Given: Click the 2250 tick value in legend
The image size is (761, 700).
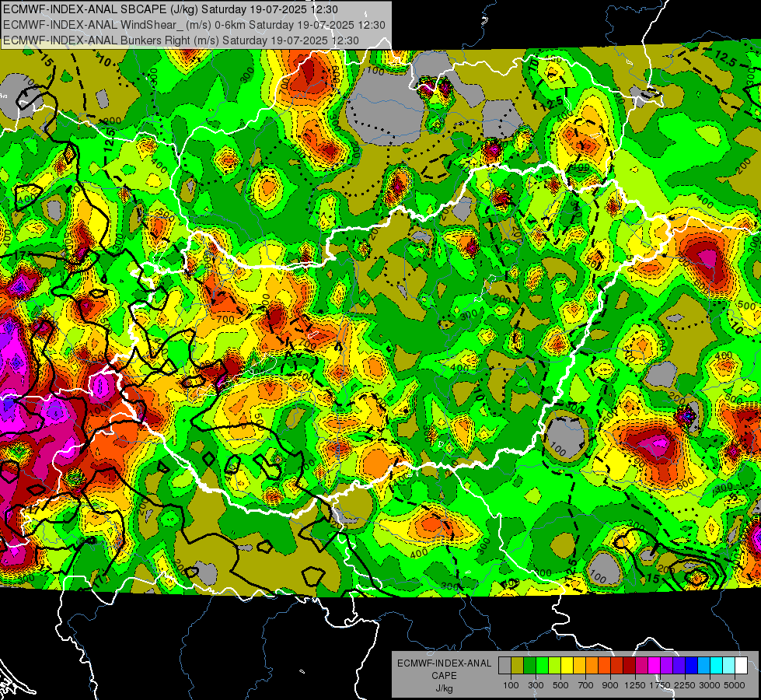Looking at the screenshot, I should (x=685, y=685).
